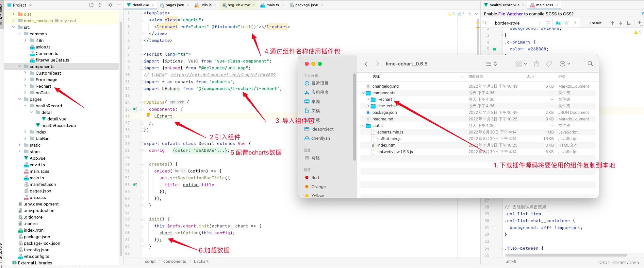Expand the i18n folder
Viewport: 644px width, 268px height.
point(25,40)
